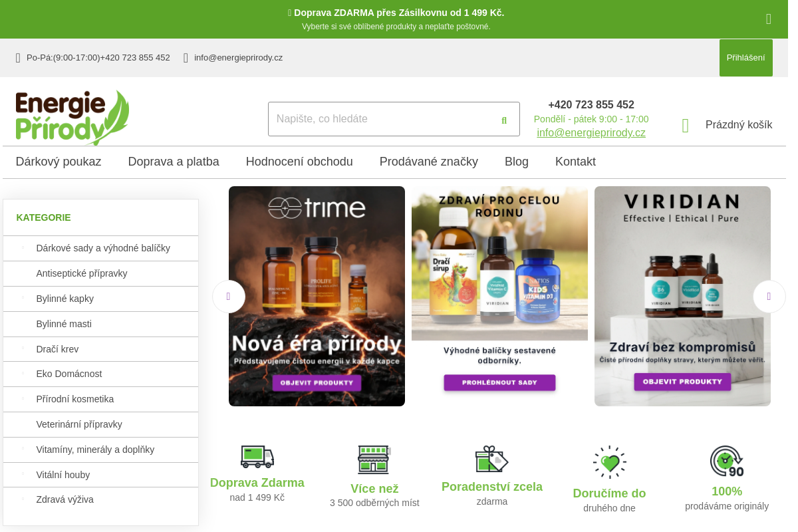Expand Vitamíny, minerály a doplňky category

pyautogui.click(x=23, y=450)
